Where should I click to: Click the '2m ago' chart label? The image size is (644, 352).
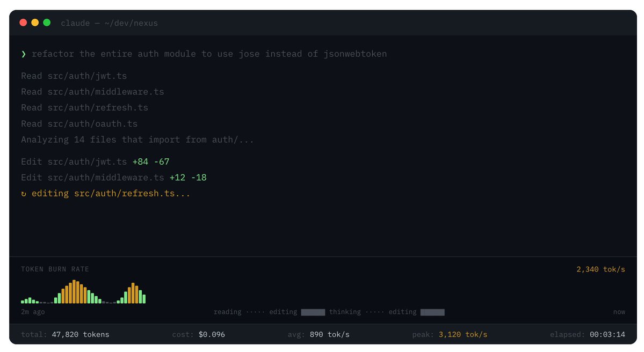(x=33, y=312)
